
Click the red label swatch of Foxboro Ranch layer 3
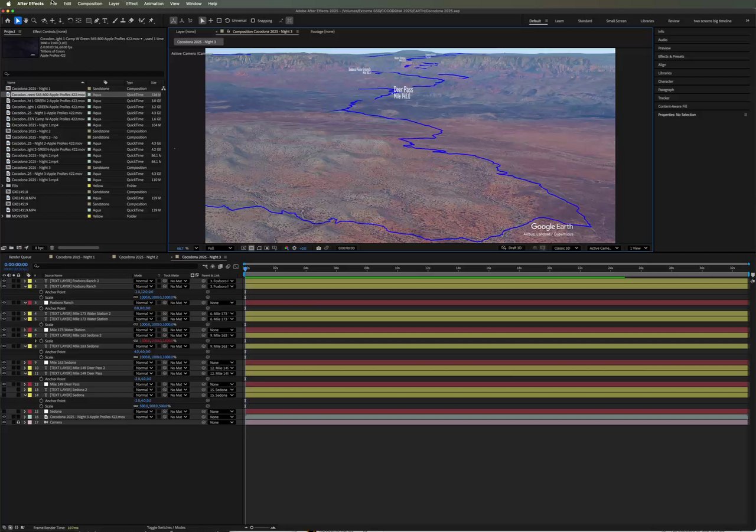30,303
